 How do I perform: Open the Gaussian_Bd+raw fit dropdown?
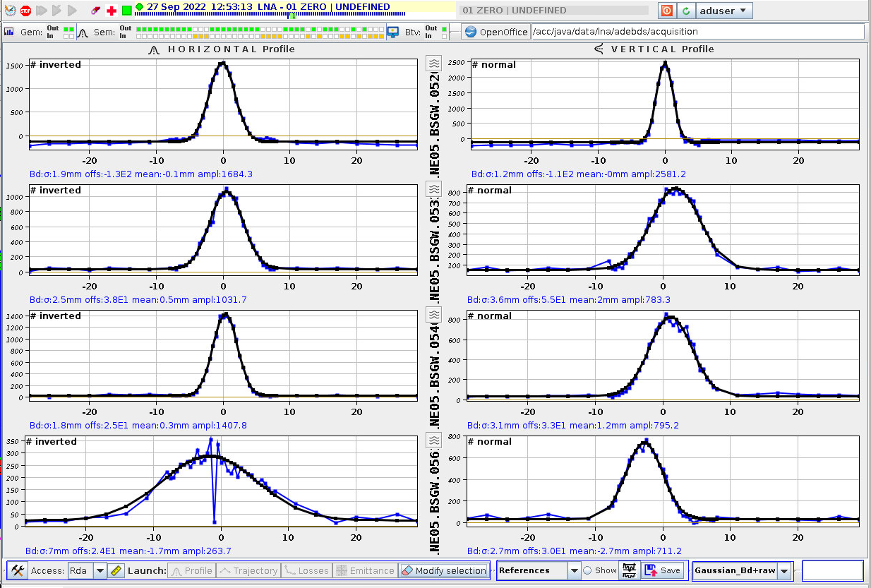pos(783,570)
